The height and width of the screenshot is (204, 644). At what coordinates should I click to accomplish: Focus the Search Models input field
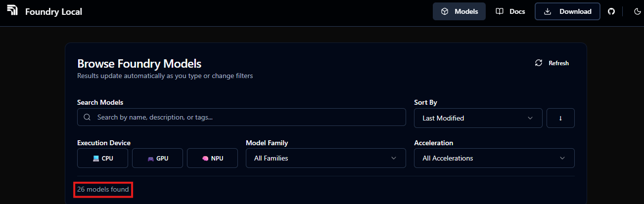click(x=241, y=118)
